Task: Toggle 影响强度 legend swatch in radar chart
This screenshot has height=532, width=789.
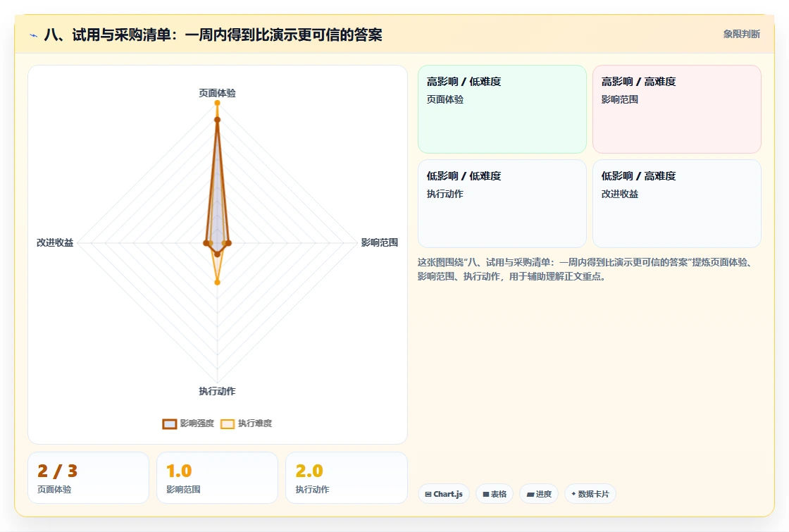Action: pos(170,423)
